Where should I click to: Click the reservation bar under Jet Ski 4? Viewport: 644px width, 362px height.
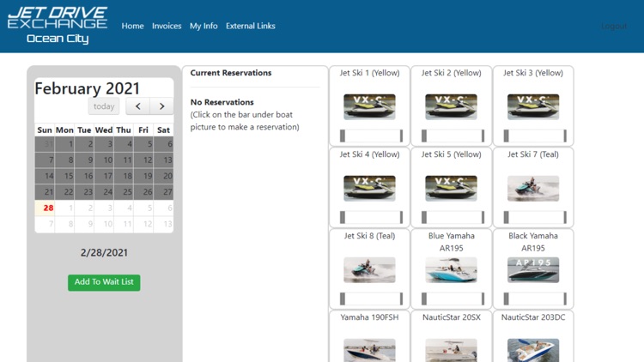click(x=371, y=217)
